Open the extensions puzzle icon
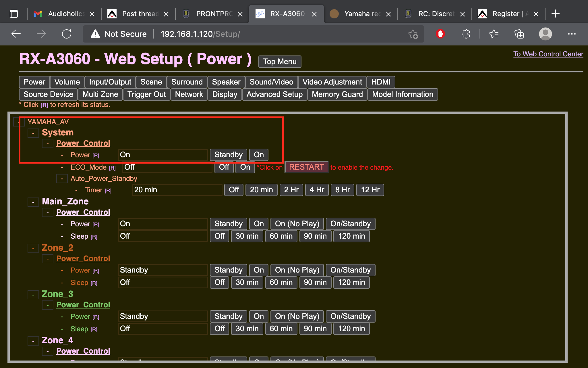The width and height of the screenshot is (588, 368). (466, 34)
